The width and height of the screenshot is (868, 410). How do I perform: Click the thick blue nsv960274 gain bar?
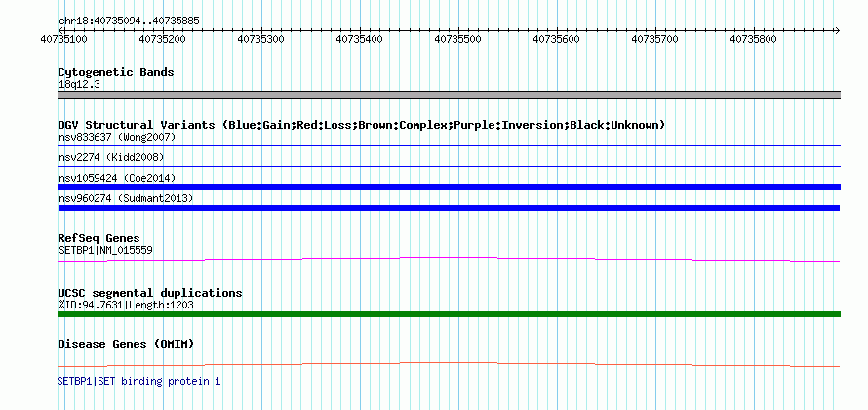pyautogui.click(x=449, y=208)
